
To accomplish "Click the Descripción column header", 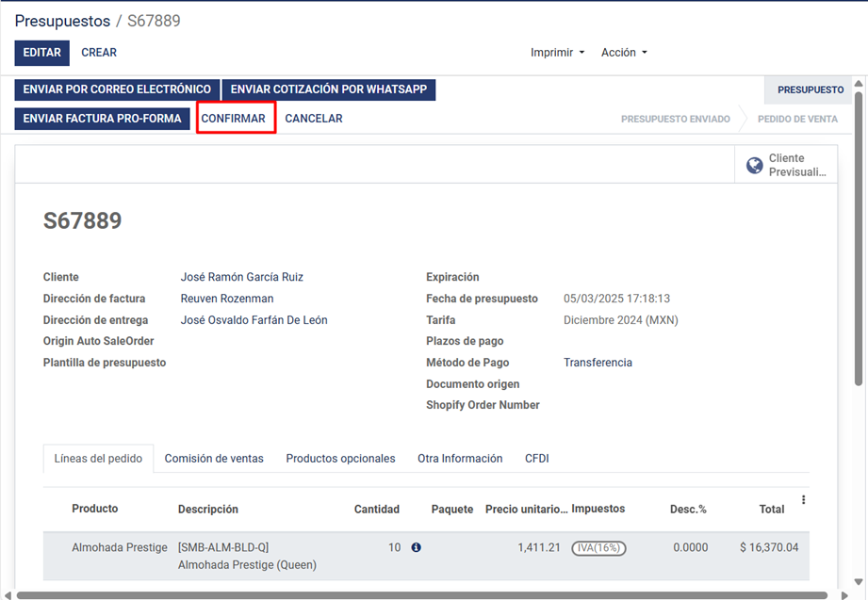I will click(x=207, y=510).
